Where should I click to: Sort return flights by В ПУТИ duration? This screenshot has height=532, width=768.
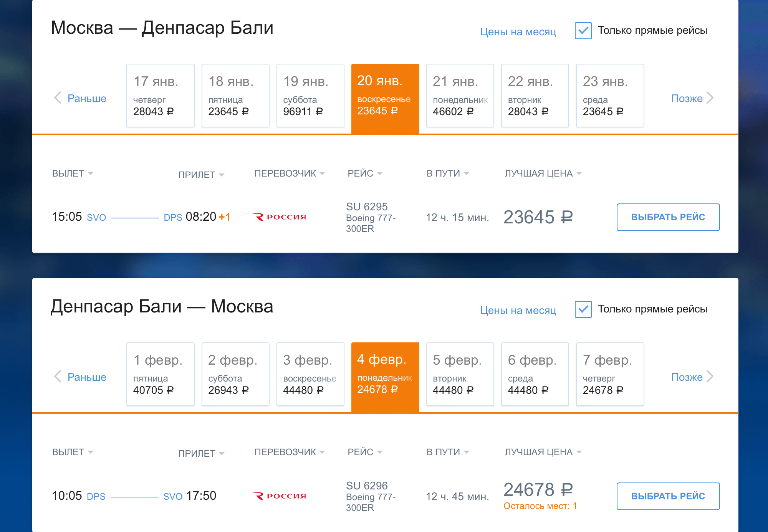(447, 452)
